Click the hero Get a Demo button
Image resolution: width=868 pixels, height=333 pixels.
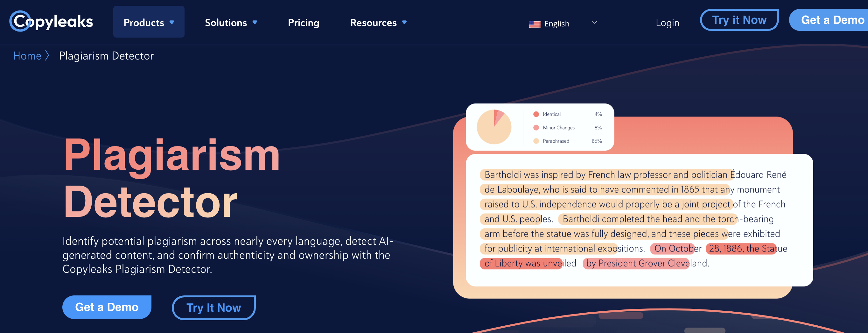pyautogui.click(x=107, y=307)
